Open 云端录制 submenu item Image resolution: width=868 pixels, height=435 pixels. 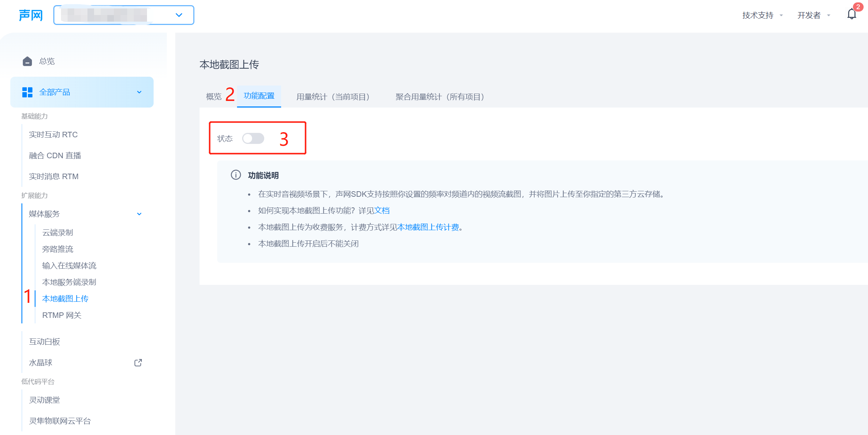coord(58,233)
